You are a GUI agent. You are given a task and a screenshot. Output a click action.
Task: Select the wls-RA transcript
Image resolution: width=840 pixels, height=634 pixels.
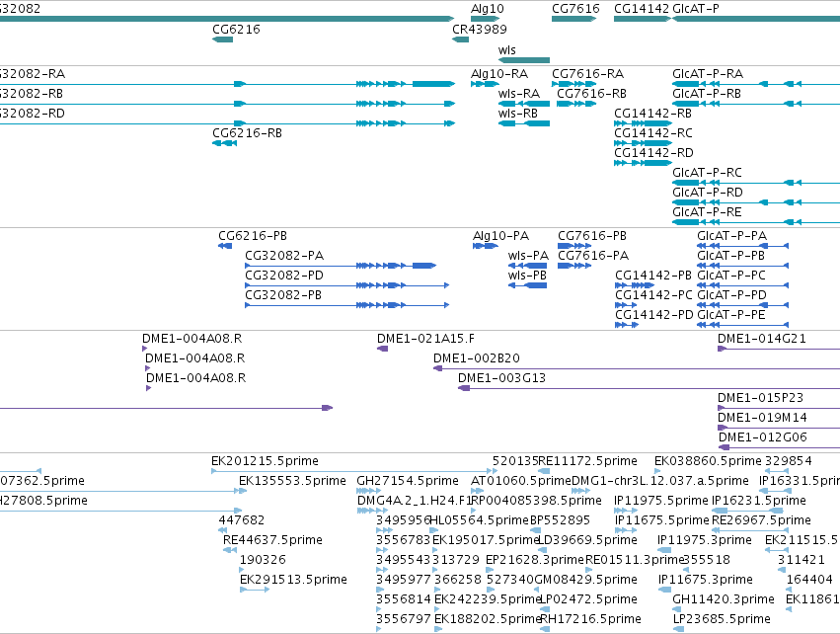(x=524, y=104)
